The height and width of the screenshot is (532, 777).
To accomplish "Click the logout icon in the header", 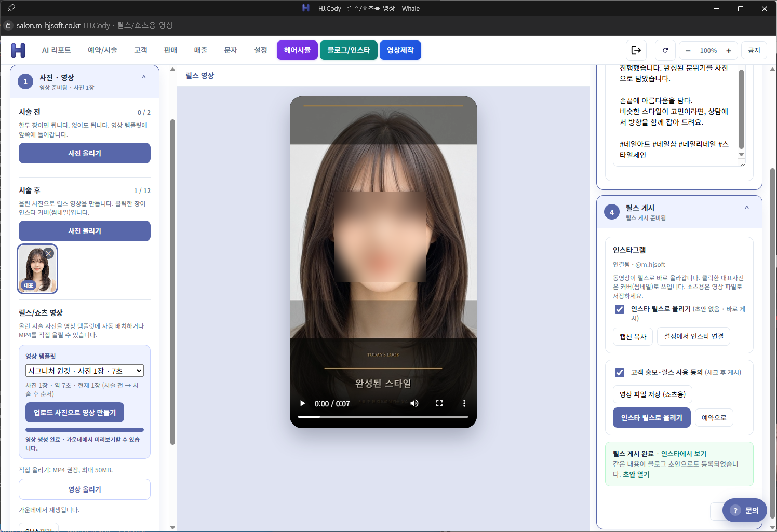I will click(x=636, y=50).
